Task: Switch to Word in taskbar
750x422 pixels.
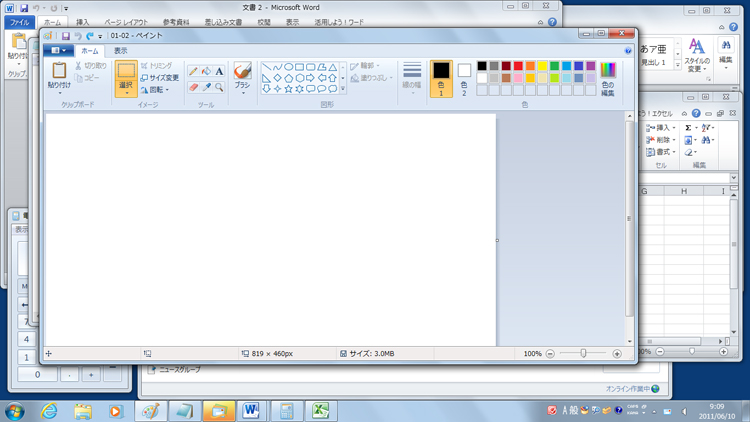Action: [x=251, y=411]
